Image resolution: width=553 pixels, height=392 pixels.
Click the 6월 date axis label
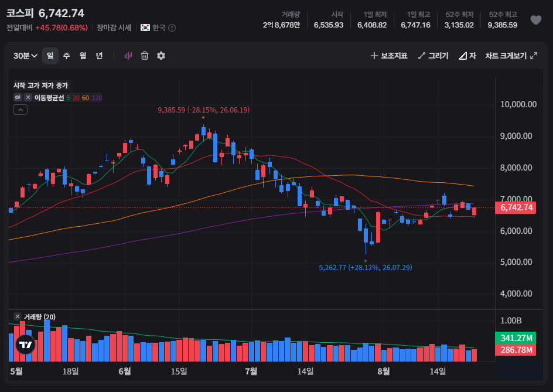click(x=125, y=371)
